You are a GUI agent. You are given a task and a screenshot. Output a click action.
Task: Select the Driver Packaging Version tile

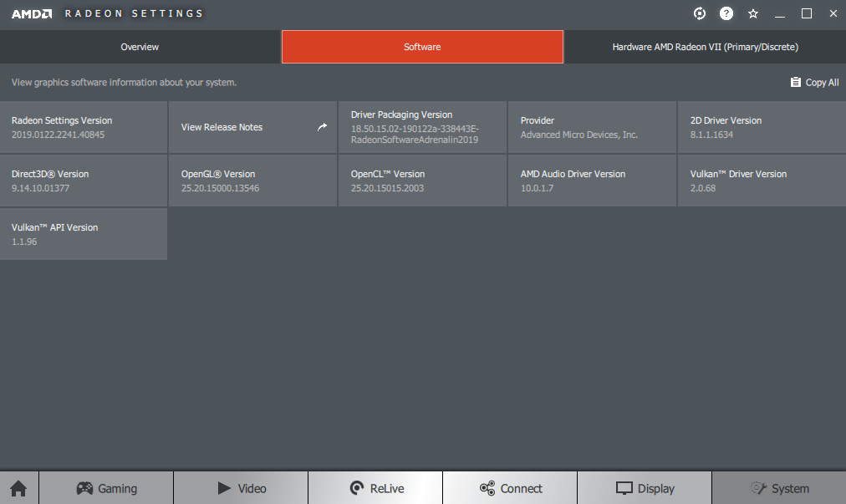[422, 127]
